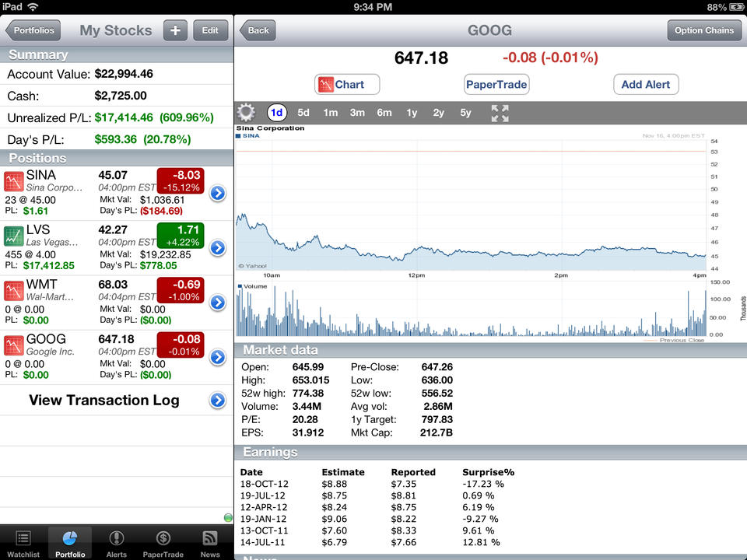747x560 pixels.
Task: Switch chart to the 5d range
Action: pos(303,112)
